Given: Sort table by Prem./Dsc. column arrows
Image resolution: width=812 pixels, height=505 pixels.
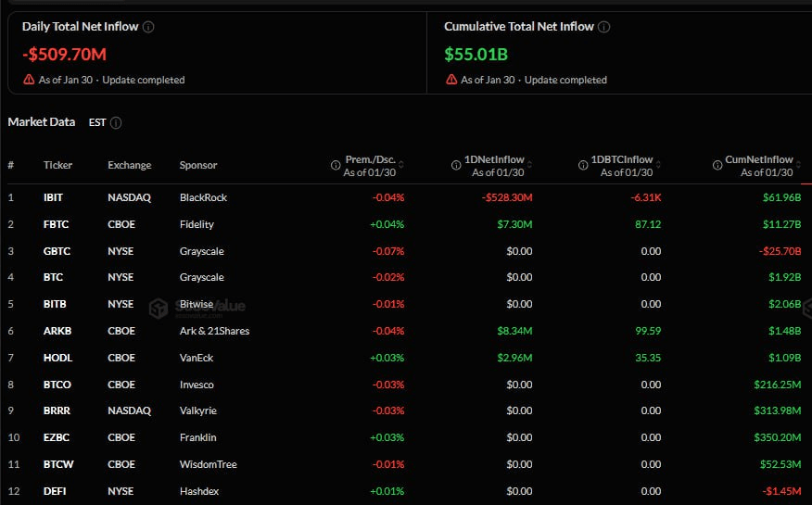Looking at the screenshot, I should tap(401, 165).
